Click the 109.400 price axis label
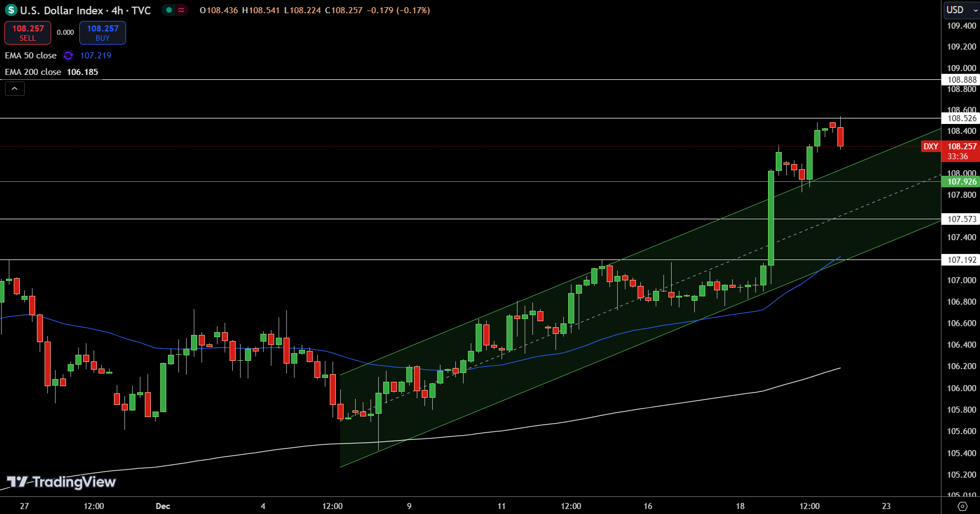 pyautogui.click(x=961, y=26)
